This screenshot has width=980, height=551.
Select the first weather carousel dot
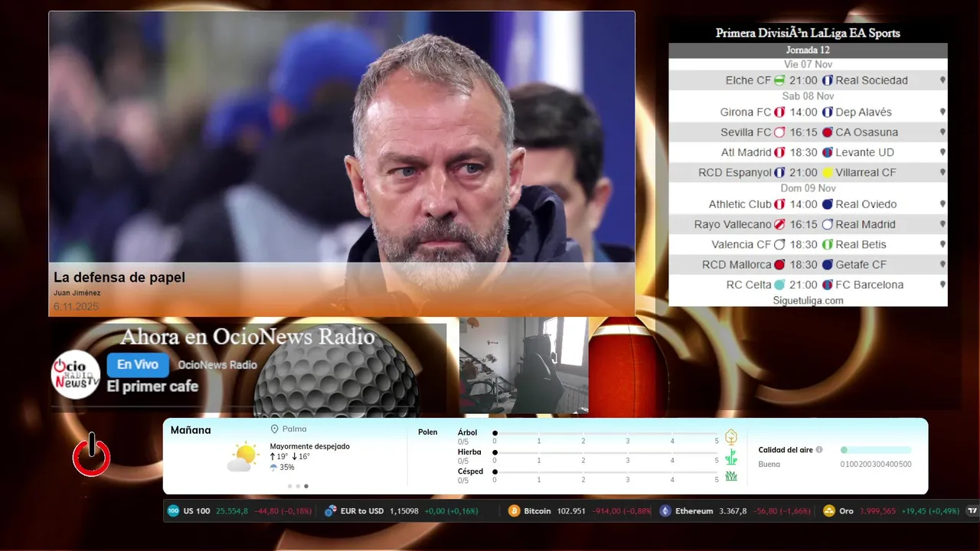[x=289, y=486]
